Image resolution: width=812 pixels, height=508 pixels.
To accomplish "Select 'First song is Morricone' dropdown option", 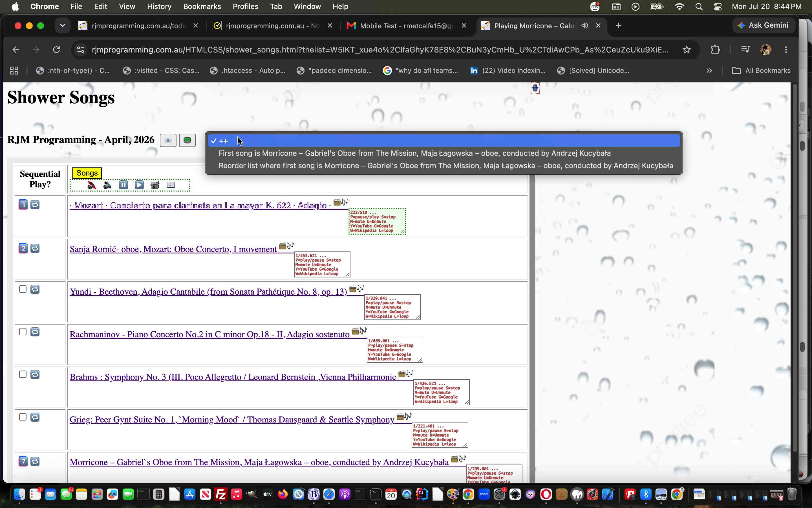I will coord(444,153).
